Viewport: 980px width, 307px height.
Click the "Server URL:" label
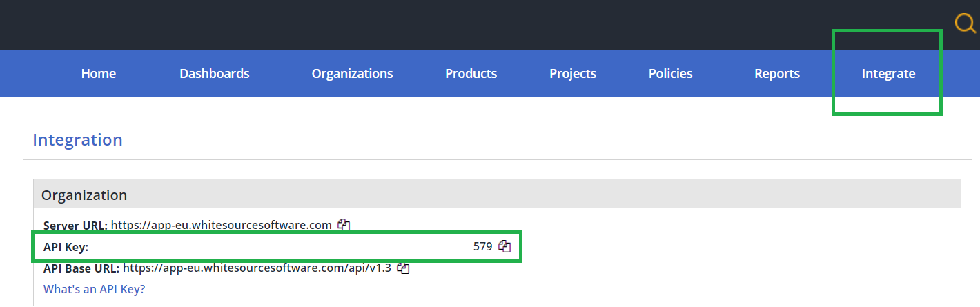pyautogui.click(x=75, y=225)
